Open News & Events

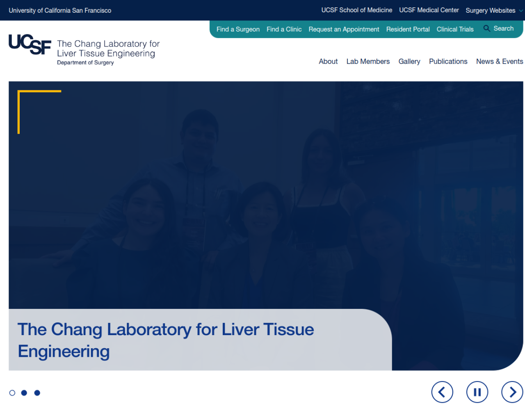tap(500, 62)
